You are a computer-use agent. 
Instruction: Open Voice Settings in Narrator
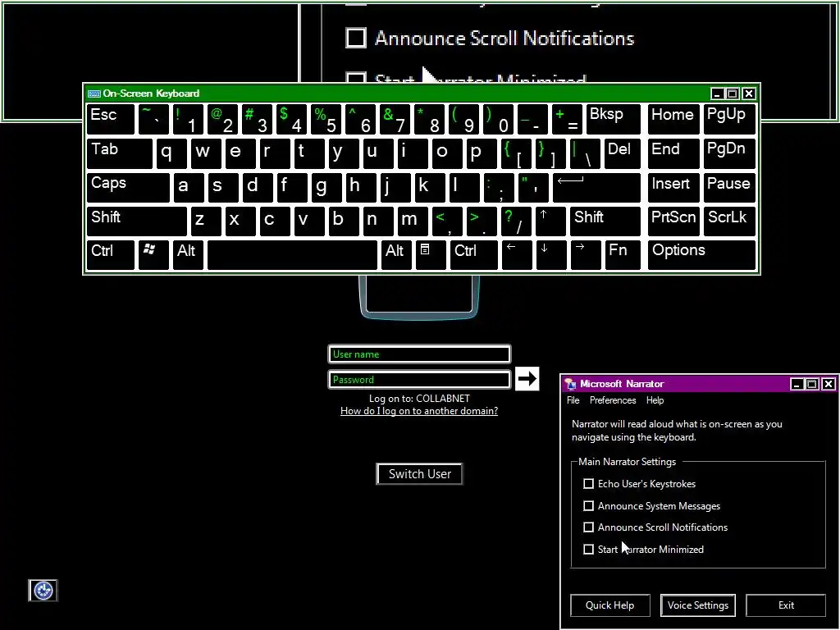click(697, 605)
